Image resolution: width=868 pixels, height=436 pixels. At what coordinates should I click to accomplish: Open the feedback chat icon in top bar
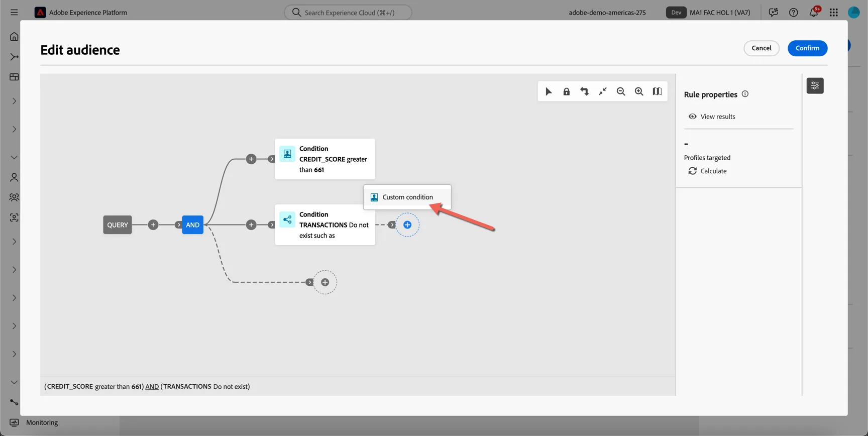774,13
